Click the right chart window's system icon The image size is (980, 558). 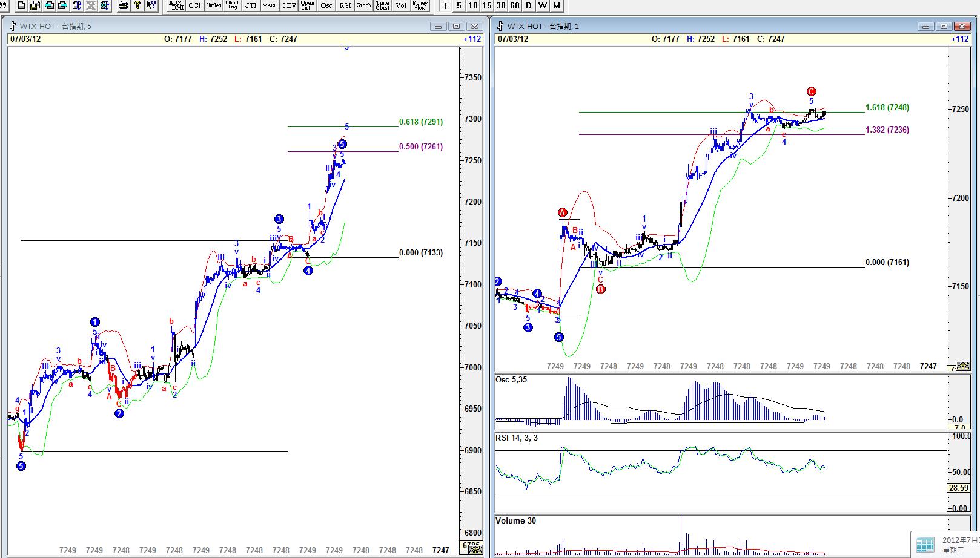(x=500, y=26)
